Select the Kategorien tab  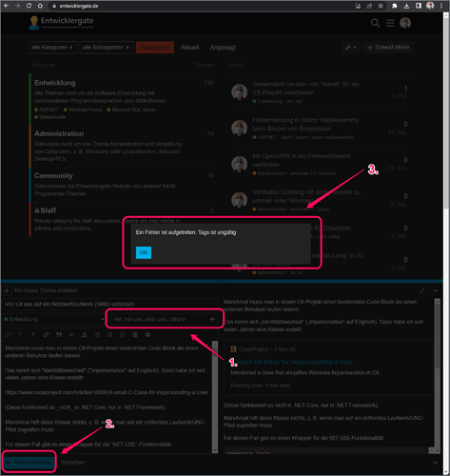coord(155,48)
